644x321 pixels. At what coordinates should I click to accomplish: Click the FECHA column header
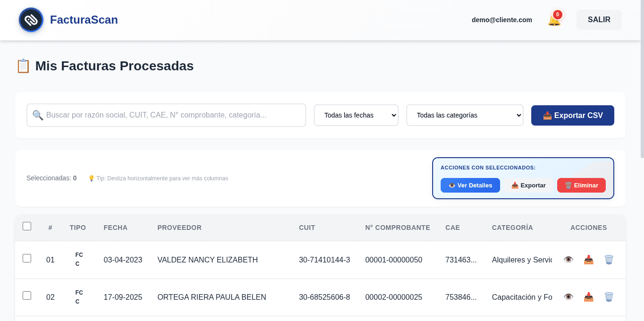click(x=116, y=228)
